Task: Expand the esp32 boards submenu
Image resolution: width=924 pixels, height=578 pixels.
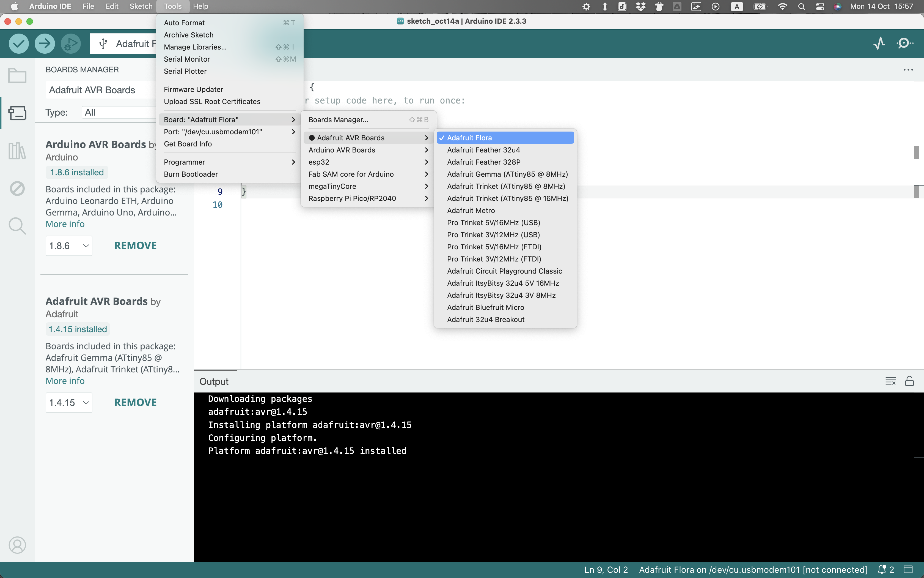Action: coord(369,162)
